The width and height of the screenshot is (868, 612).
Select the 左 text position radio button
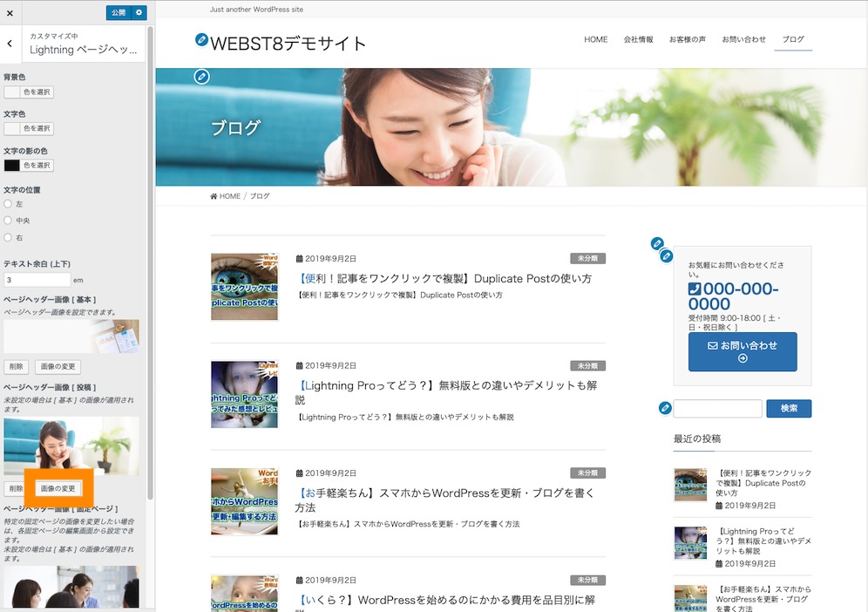coord(8,203)
